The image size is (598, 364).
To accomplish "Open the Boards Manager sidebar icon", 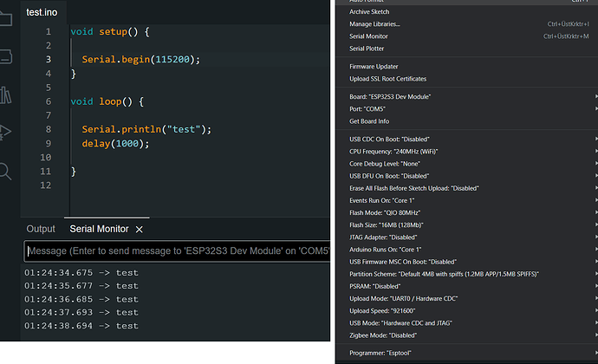I will point(5,56).
